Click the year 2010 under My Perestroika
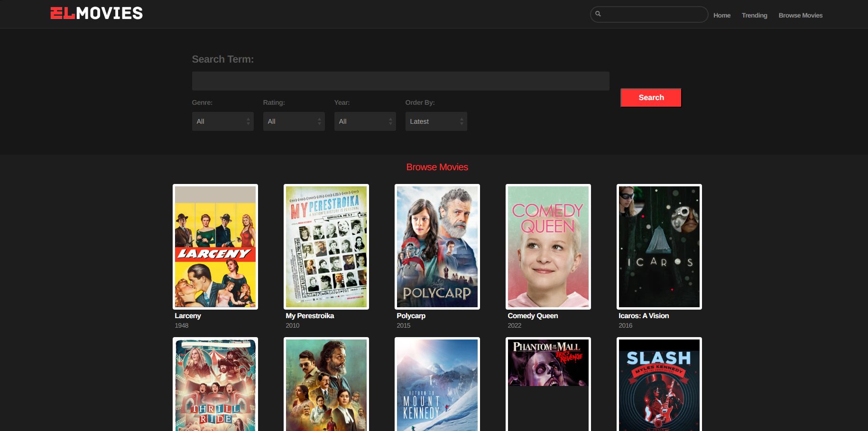 pos(293,325)
